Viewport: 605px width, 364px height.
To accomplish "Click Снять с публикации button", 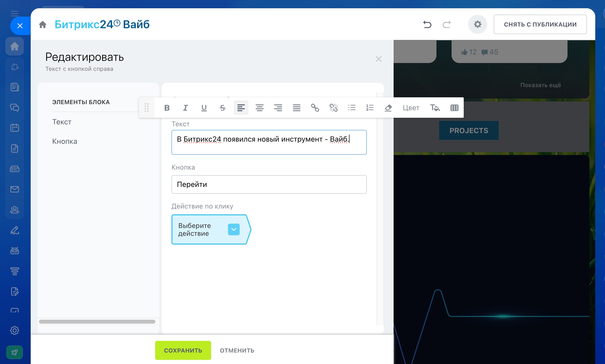I will 540,24.
